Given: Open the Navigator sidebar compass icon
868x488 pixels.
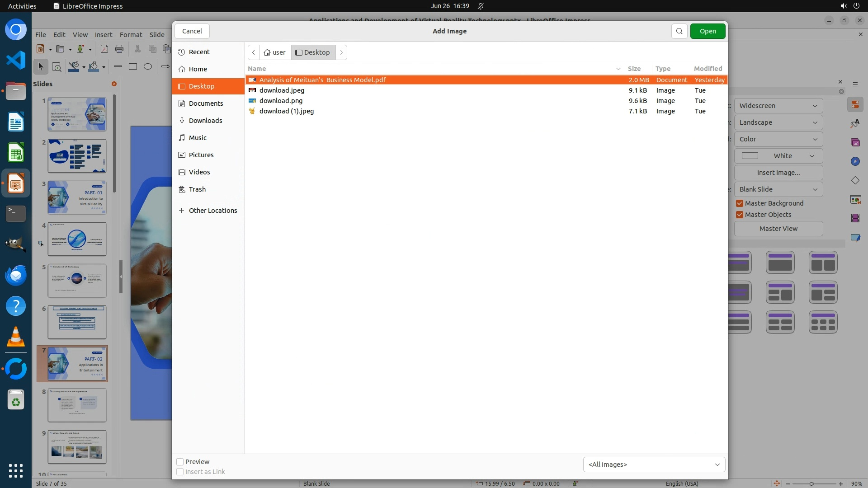Looking at the screenshot, I should (855, 161).
